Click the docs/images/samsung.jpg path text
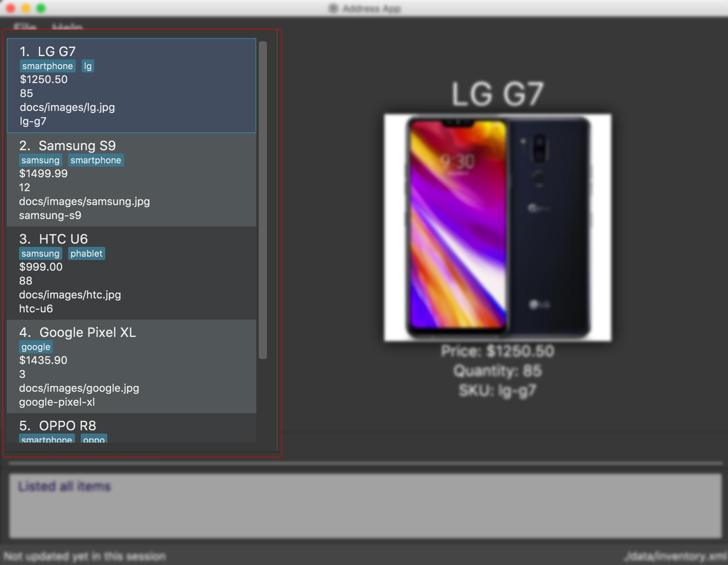Viewport: 728px width, 565px height. [85, 202]
